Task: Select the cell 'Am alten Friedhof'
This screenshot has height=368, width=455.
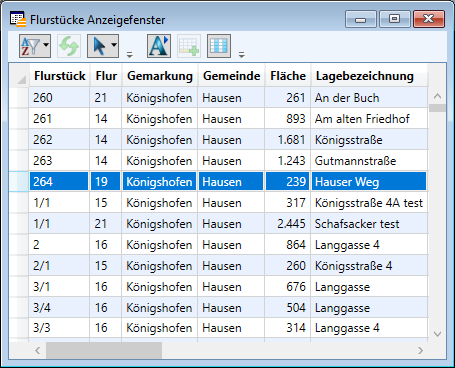Action: coord(369,119)
